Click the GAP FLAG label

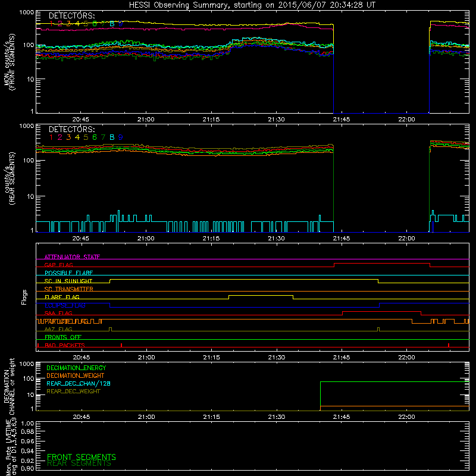(x=58, y=265)
